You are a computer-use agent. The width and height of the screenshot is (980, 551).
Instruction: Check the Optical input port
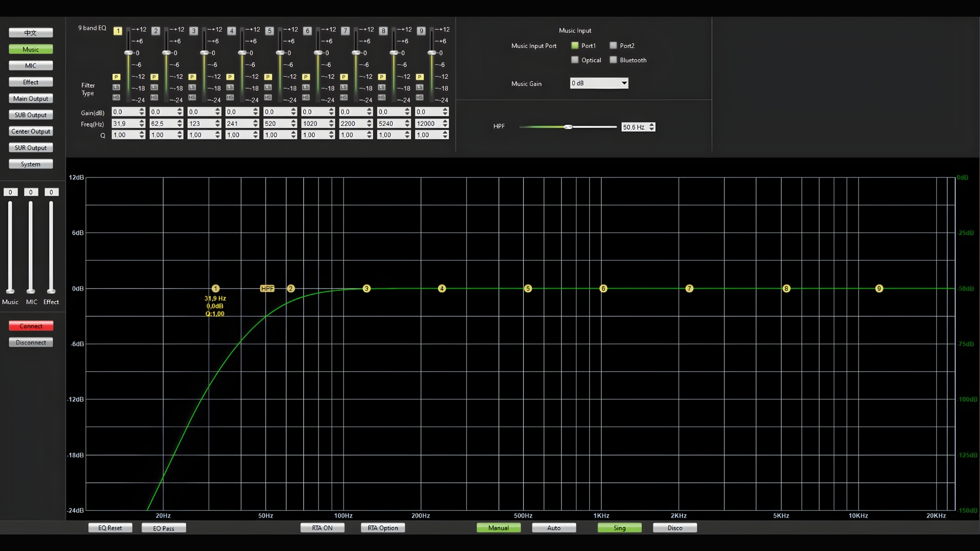pos(575,60)
